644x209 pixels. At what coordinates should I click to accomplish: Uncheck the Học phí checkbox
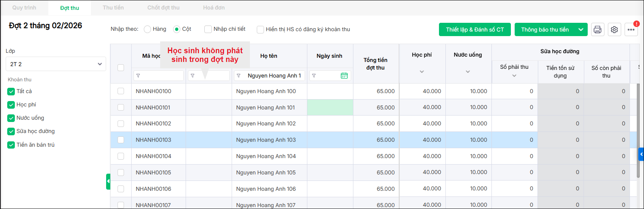(x=11, y=105)
